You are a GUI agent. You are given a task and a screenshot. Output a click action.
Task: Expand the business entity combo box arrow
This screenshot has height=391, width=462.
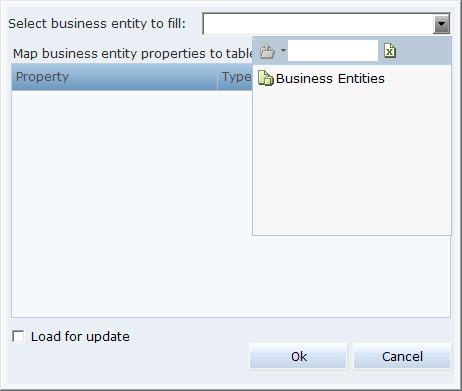pos(442,24)
